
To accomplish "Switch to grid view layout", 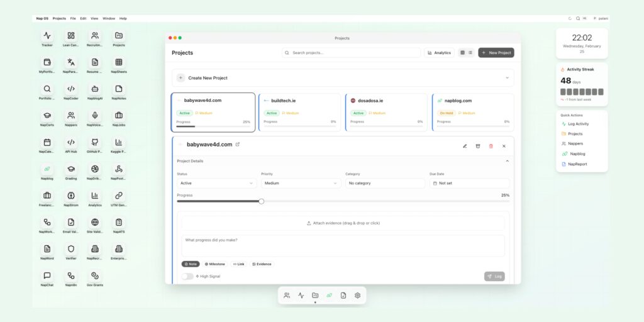I will (462, 53).
